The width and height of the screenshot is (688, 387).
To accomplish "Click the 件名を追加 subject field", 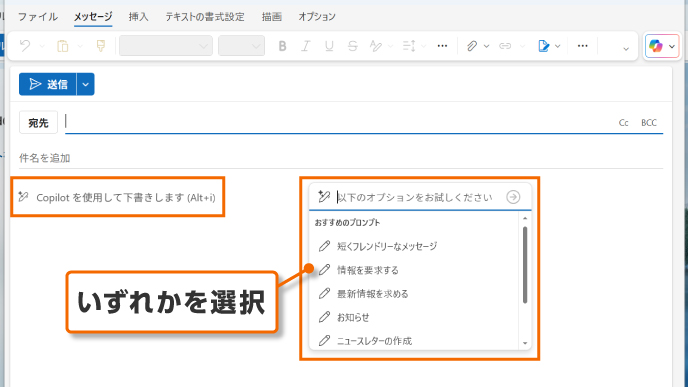I will (340, 158).
